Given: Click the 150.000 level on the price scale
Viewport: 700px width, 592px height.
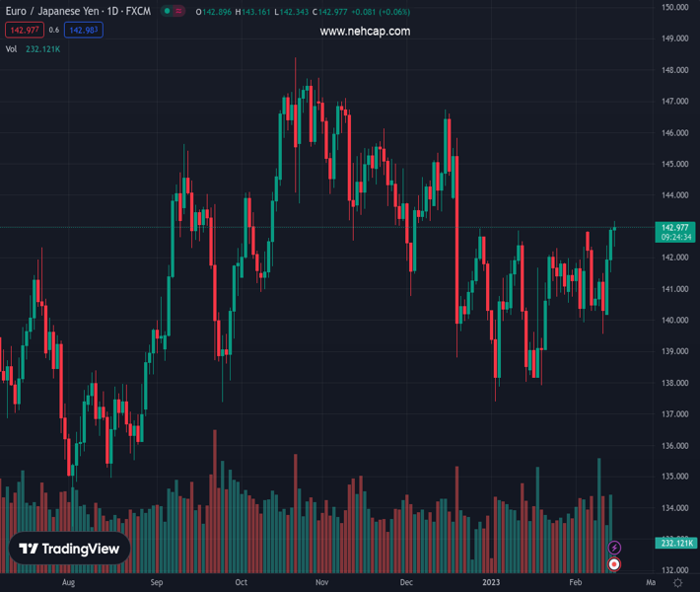Looking at the screenshot, I should tap(675, 7).
